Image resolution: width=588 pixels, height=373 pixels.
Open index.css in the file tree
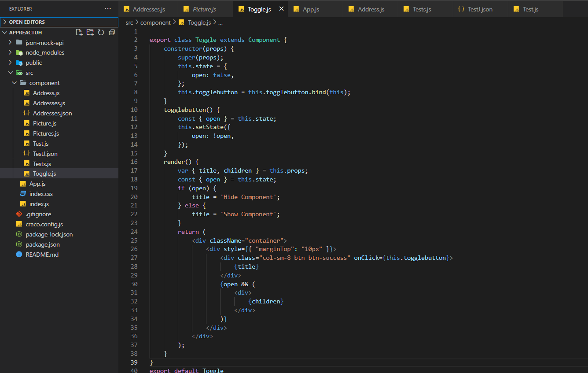click(x=59, y=194)
